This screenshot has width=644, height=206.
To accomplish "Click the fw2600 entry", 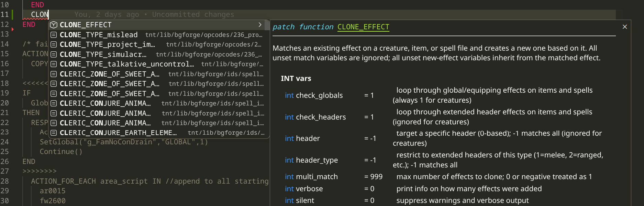I will coord(53,201).
